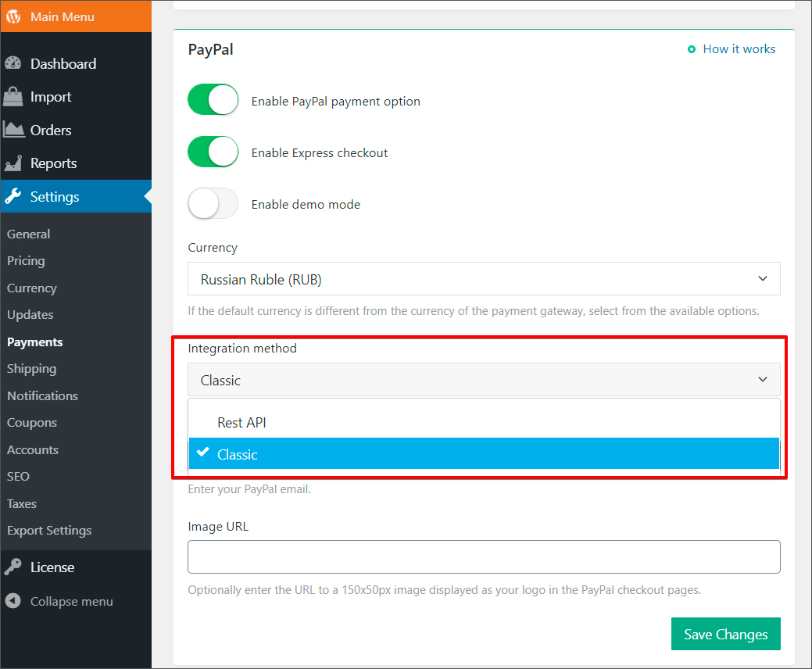Screen dimensions: 812x669
Task: Click Collapse menu label
Action: pyautogui.click(x=71, y=601)
